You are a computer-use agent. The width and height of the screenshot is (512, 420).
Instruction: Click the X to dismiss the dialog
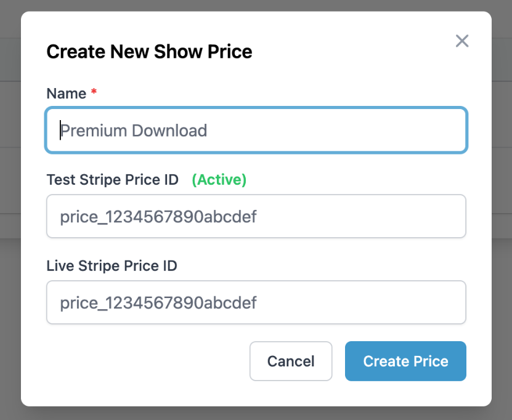coord(462,41)
